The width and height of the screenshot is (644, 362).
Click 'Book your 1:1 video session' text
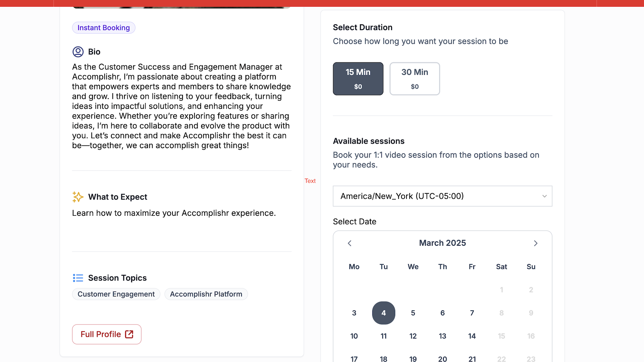pyautogui.click(x=436, y=160)
